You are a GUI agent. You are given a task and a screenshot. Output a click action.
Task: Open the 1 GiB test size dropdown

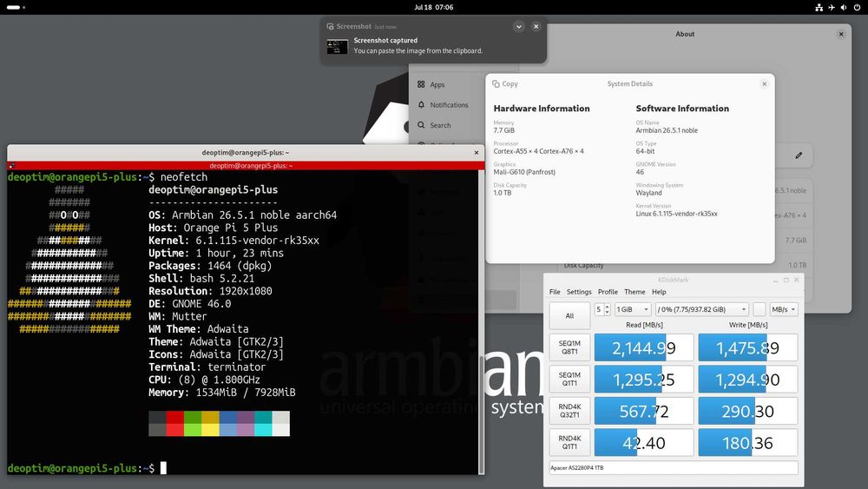point(632,309)
